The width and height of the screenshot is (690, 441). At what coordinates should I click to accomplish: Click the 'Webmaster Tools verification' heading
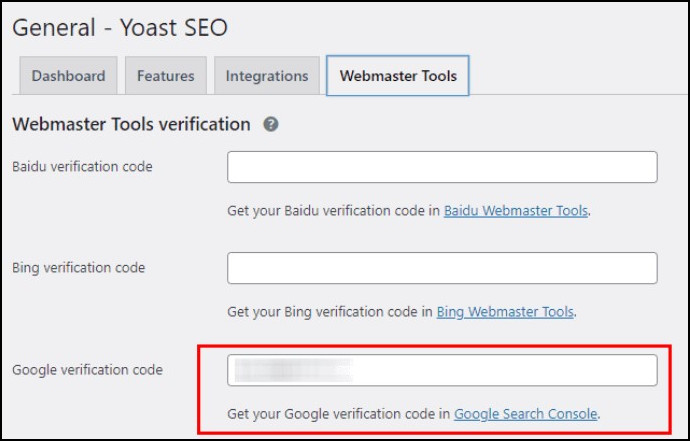click(x=131, y=125)
